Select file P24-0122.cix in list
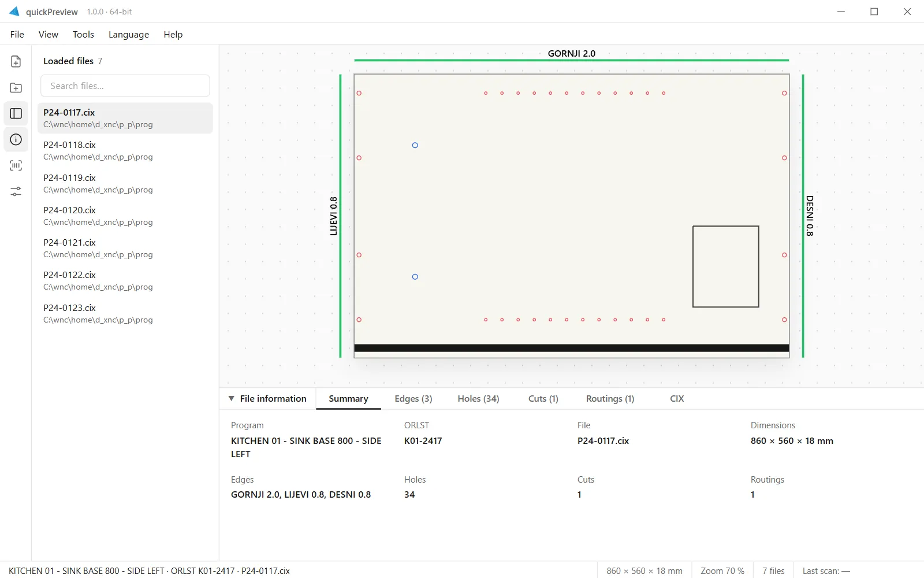This screenshot has width=924, height=578. tap(125, 280)
